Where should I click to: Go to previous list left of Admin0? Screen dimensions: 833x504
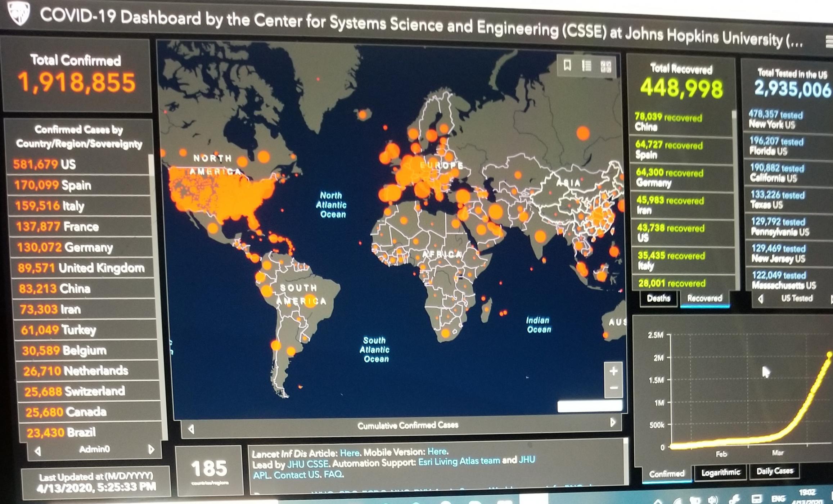(x=37, y=450)
